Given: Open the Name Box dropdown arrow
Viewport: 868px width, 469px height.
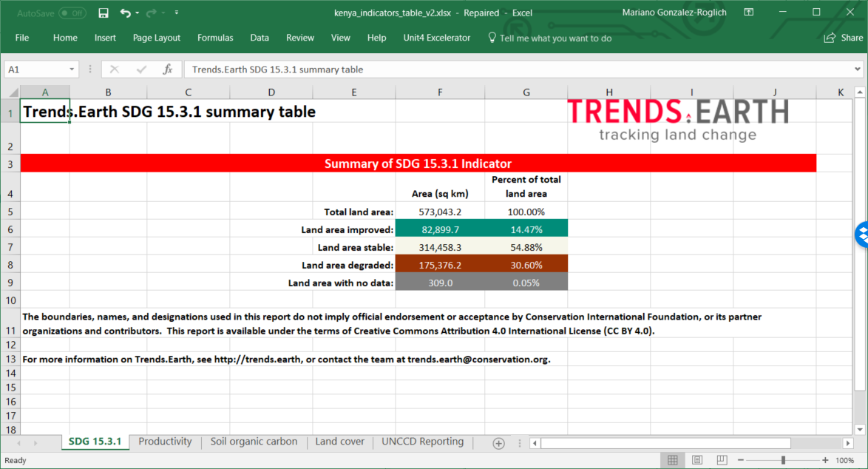Looking at the screenshot, I should [72, 69].
